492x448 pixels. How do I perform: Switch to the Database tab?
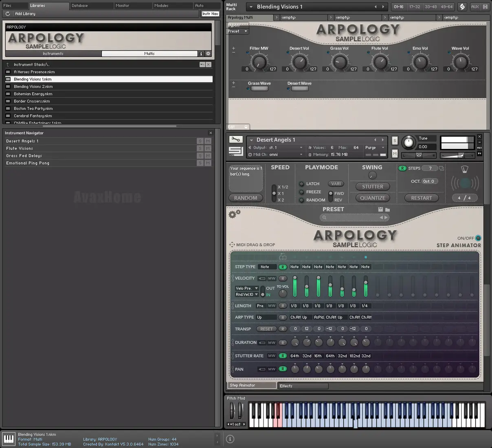pyautogui.click(x=91, y=6)
